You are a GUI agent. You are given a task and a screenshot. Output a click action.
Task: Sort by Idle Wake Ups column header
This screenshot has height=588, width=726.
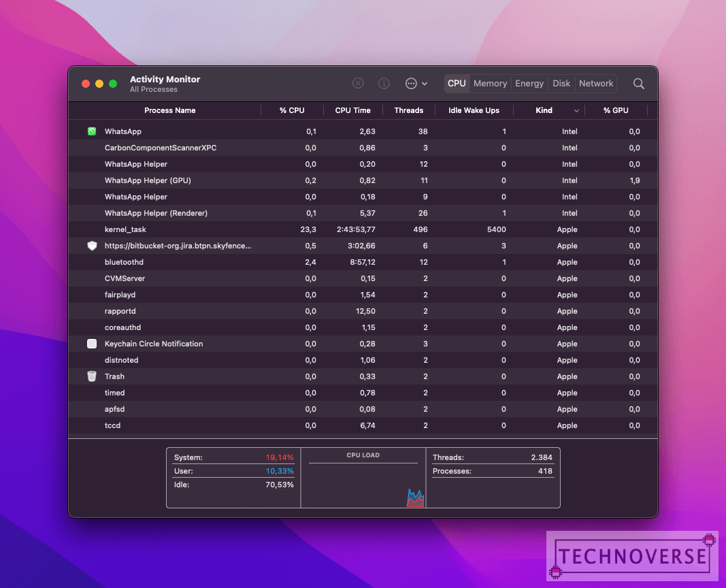click(474, 111)
